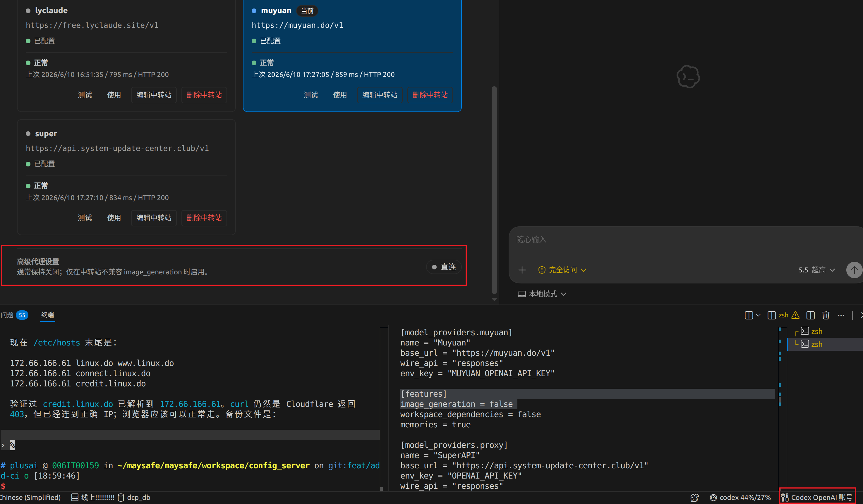The height and width of the screenshot is (504, 863).
Task: Click the 线上 server status bar item
Action: [92, 498]
